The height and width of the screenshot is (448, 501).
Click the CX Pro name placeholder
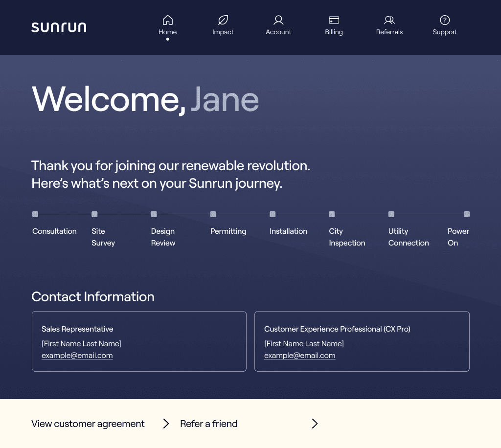pyautogui.click(x=304, y=344)
